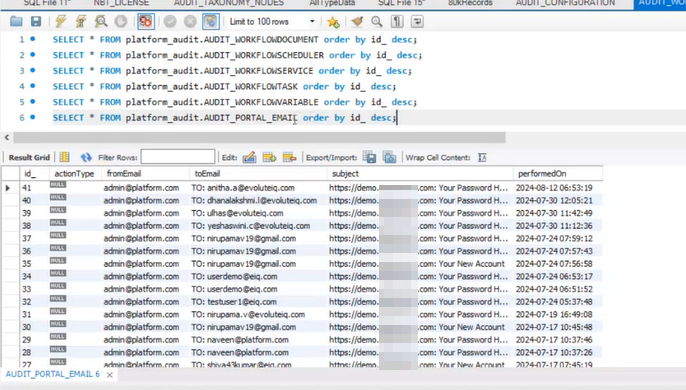Click the grid columns icon beside Result Grid
This screenshot has height=390, width=686.
click(x=65, y=157)
